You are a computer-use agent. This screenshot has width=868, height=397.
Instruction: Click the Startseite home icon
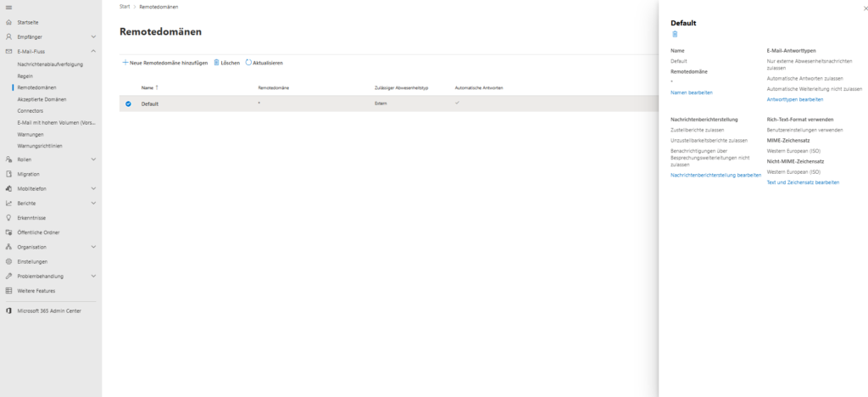(x=8, y=22)
